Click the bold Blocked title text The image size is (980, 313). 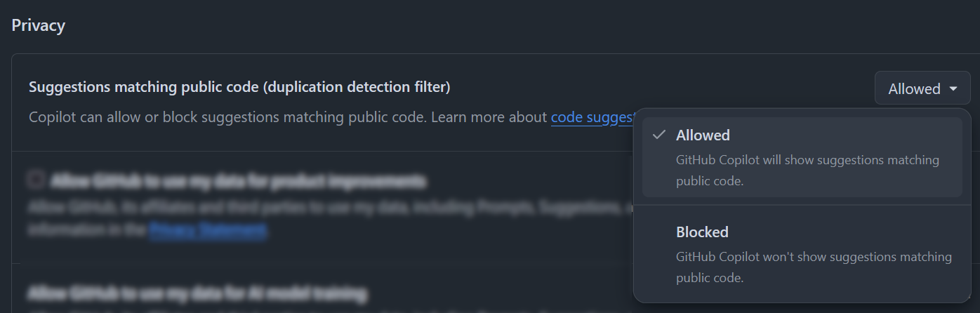702,232
